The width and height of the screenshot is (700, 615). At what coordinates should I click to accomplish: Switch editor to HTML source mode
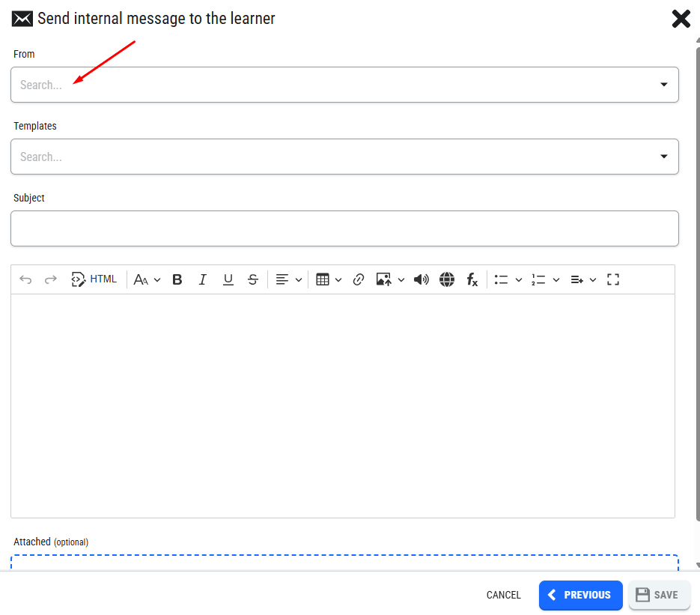(94, 279)
